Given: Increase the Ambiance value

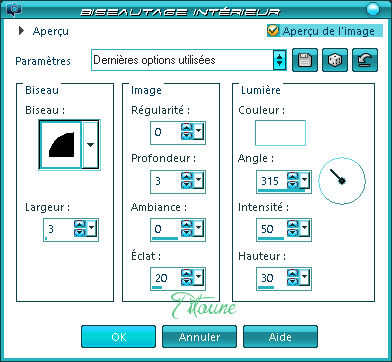Looking at the screenshot, I should tap(186, 225).
